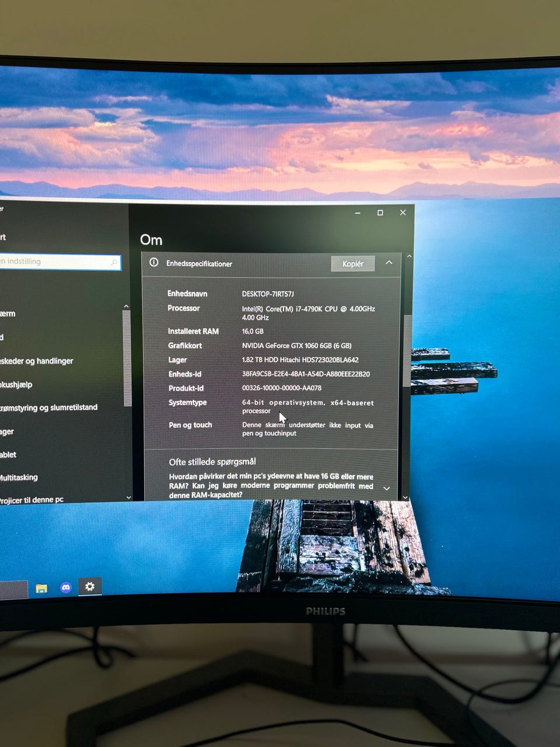
Task: Click the main pane scrollbar down arrow
Action: 405,497
